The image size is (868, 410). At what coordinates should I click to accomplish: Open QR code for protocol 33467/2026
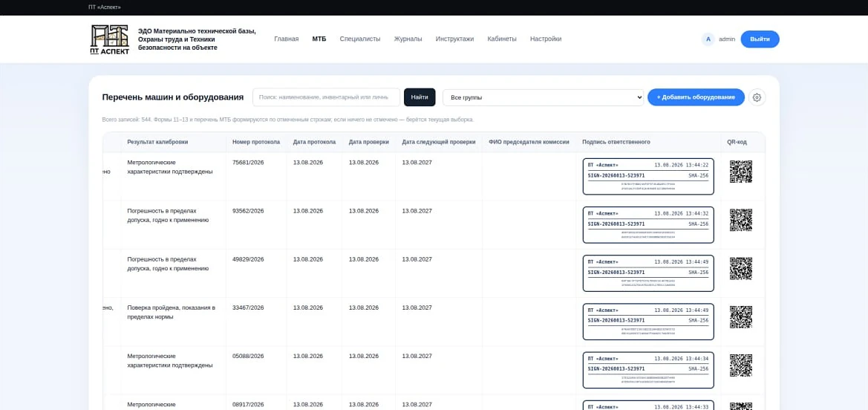coord(740,317)
